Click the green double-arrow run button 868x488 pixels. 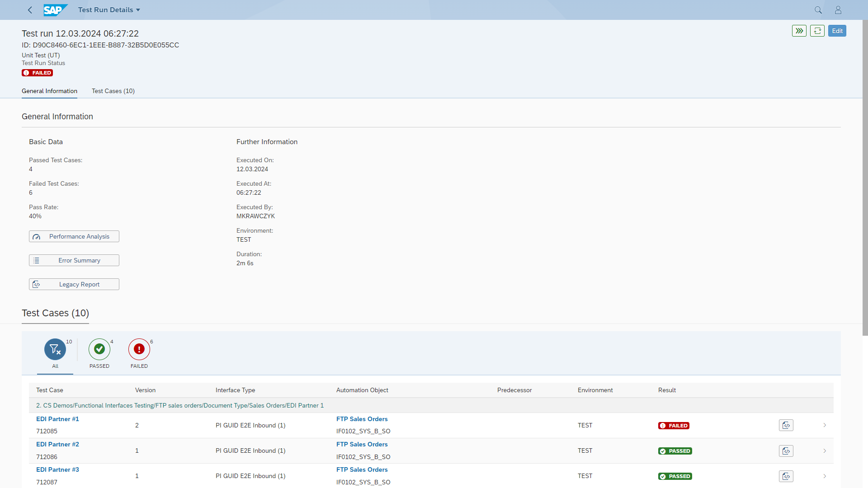[799, 31]
